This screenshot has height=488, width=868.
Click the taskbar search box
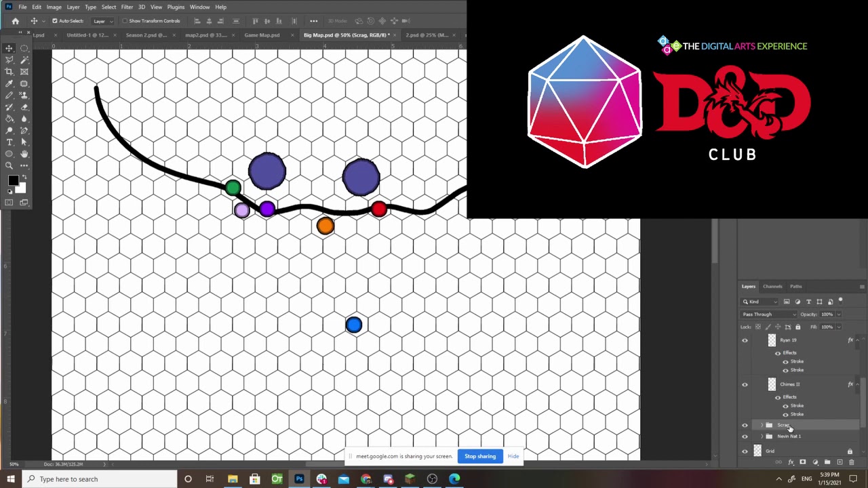coord(100,479)
